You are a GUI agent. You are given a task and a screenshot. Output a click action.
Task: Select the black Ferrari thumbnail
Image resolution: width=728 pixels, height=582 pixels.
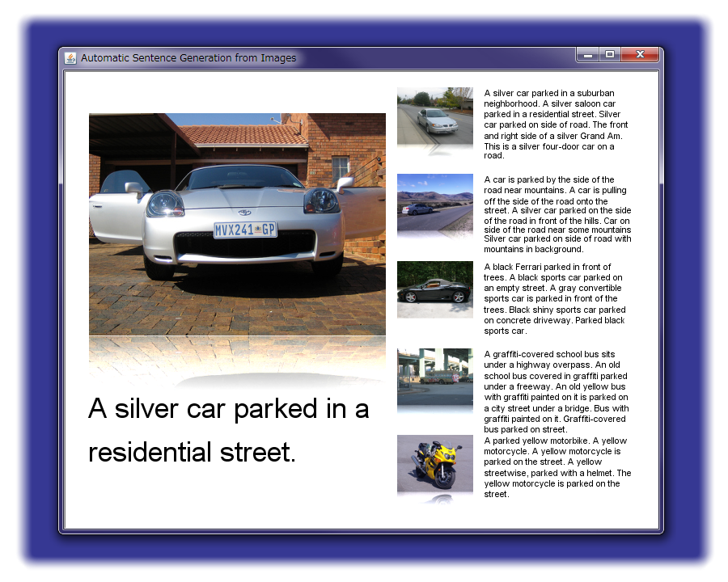435,289
